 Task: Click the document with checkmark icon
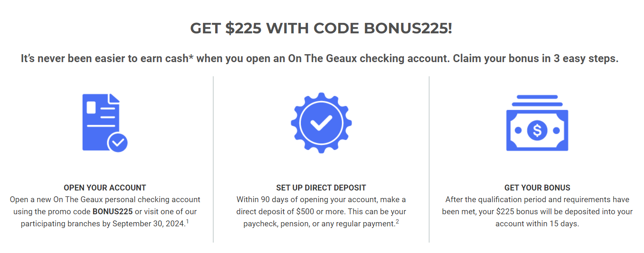tap(105, 123)
